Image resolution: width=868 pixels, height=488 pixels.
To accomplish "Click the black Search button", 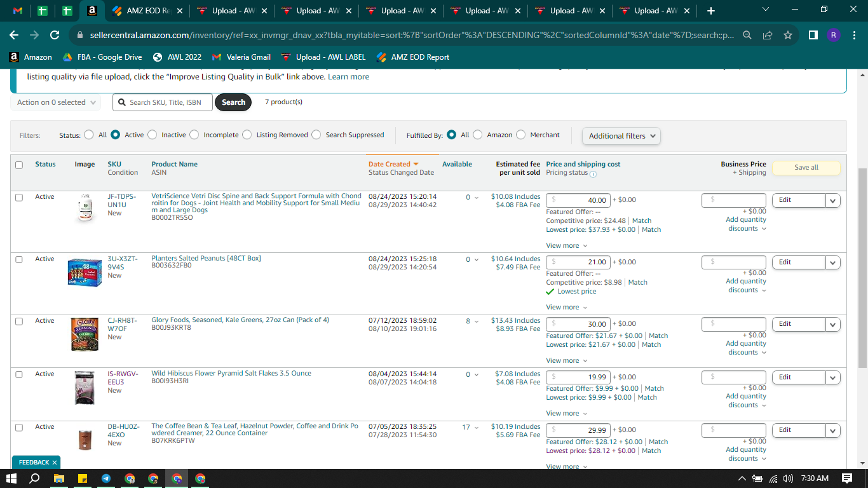I will coord(233,102).
